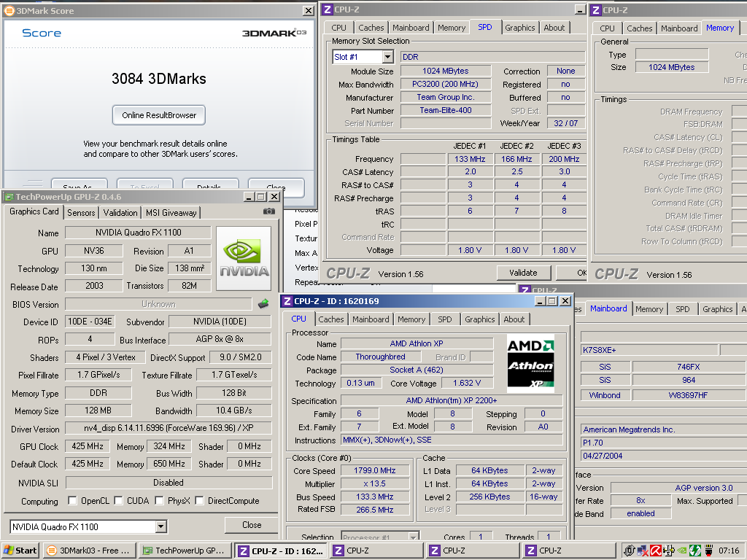Click the AMD Athlon XP logo

tap(531, 363)
